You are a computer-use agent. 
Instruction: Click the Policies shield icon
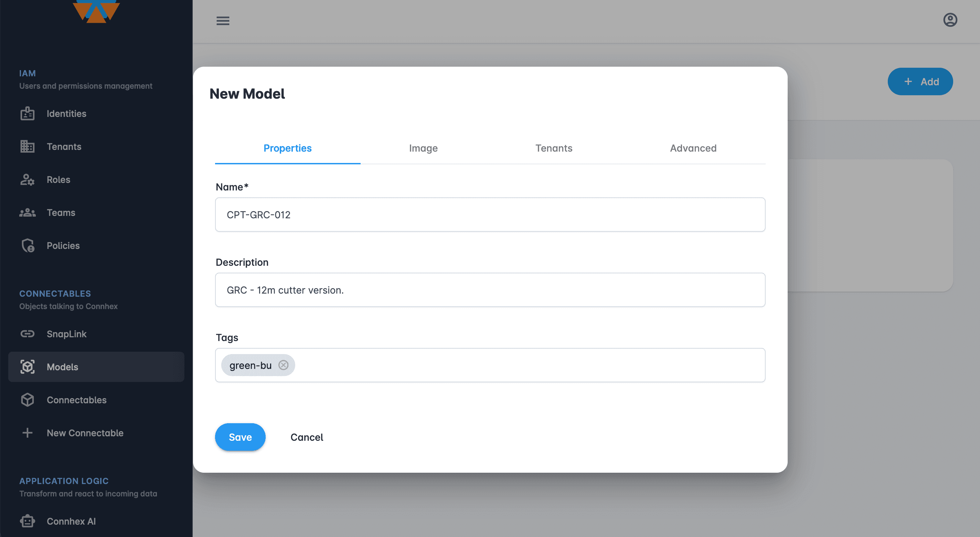tap(28, 245)
